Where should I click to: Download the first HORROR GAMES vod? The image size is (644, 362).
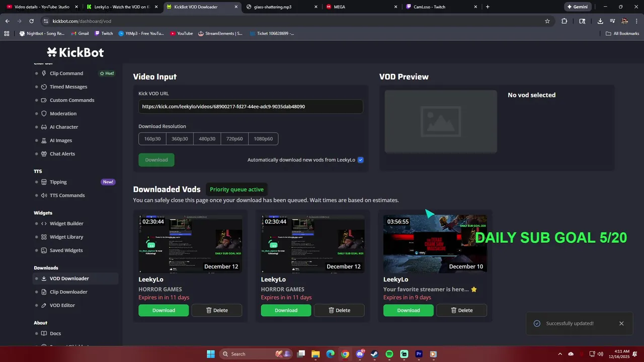[x=164, y=310]
